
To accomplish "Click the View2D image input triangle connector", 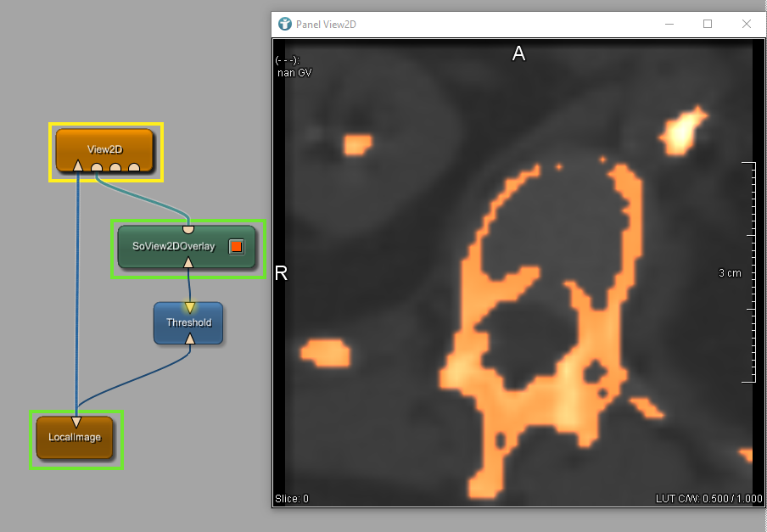I will pyautogui.click(x=78, y=165).
